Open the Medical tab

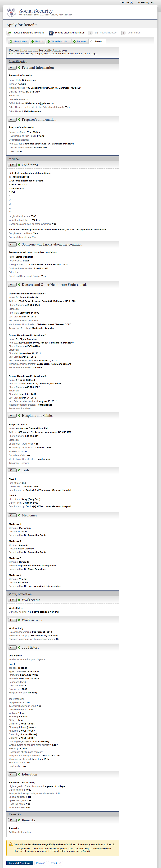(x=37, y=42)
